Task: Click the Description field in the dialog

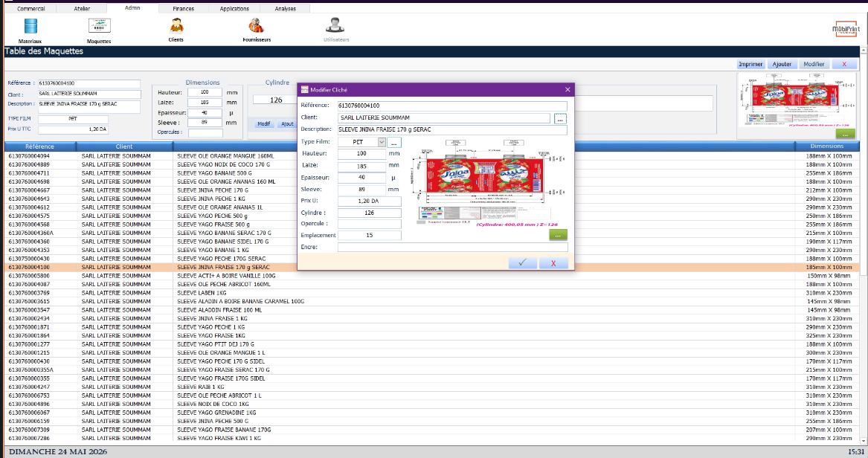Action: (x=452, y=130)
